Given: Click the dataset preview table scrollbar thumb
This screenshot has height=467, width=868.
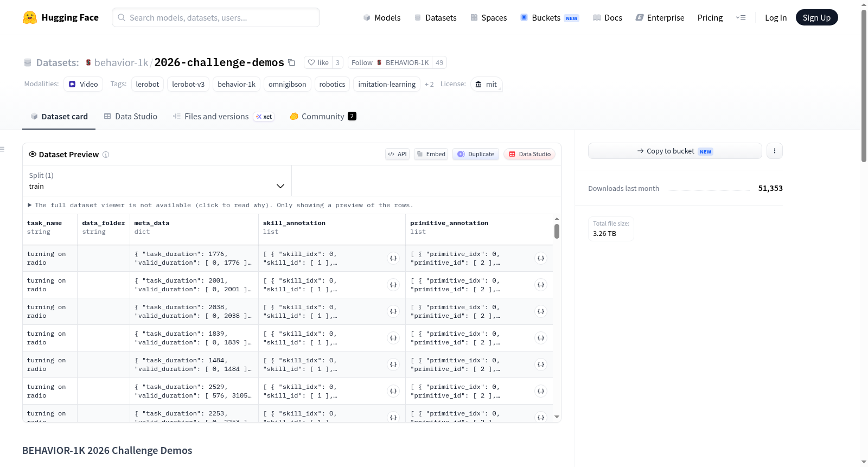Looking at the screenshot, I should [x=557, y=232].
